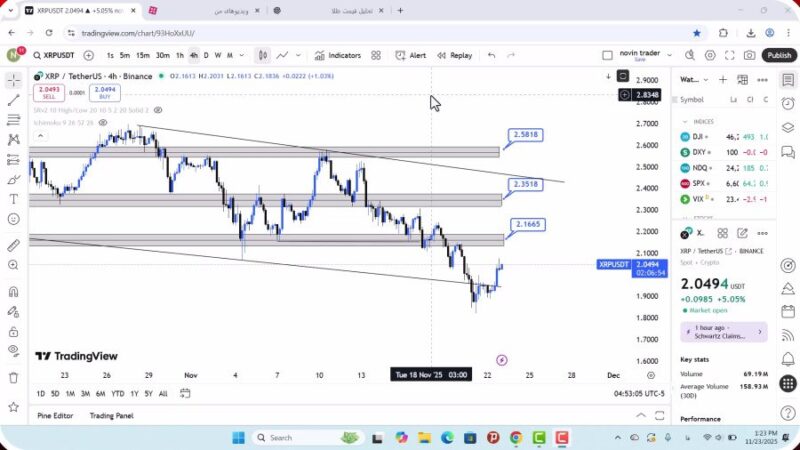Start bar Replay mode
This screenshot has height=450, width=800.
[454, 56]
